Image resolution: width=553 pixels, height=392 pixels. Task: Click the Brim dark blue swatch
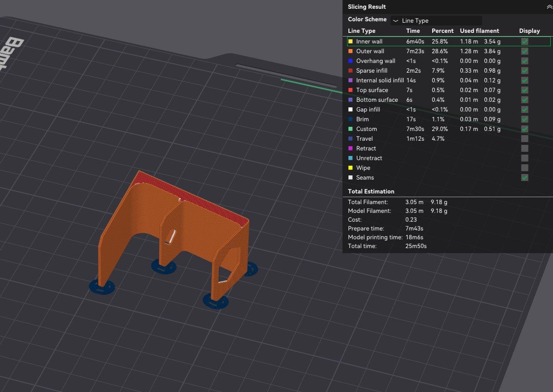tap(351, 119)
